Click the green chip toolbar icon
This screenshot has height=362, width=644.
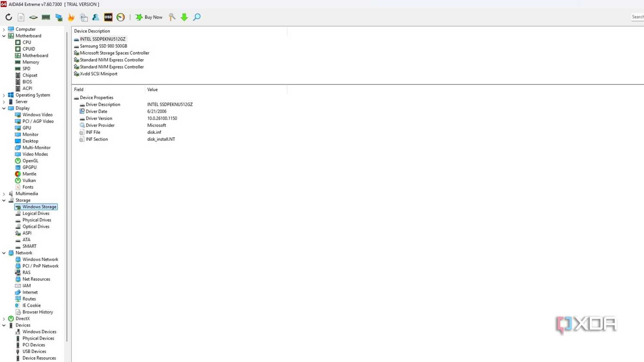[x=33, y=17]
